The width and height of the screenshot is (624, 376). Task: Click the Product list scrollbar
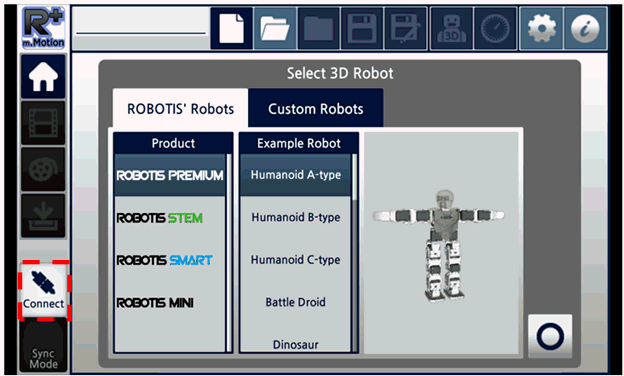click(229, 253)
